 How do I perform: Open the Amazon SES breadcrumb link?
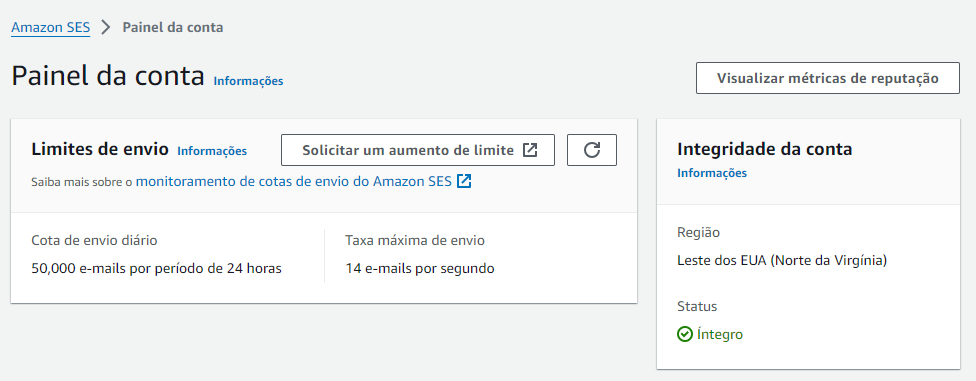[50, 27]
